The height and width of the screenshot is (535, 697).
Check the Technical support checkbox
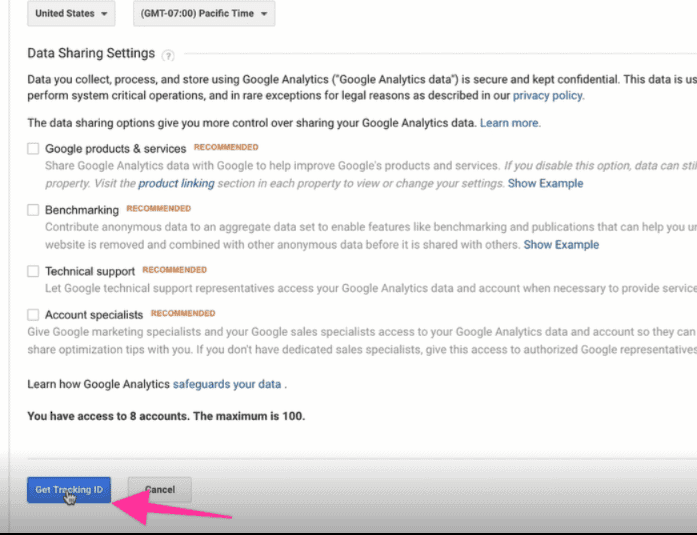tap(33, 271)
